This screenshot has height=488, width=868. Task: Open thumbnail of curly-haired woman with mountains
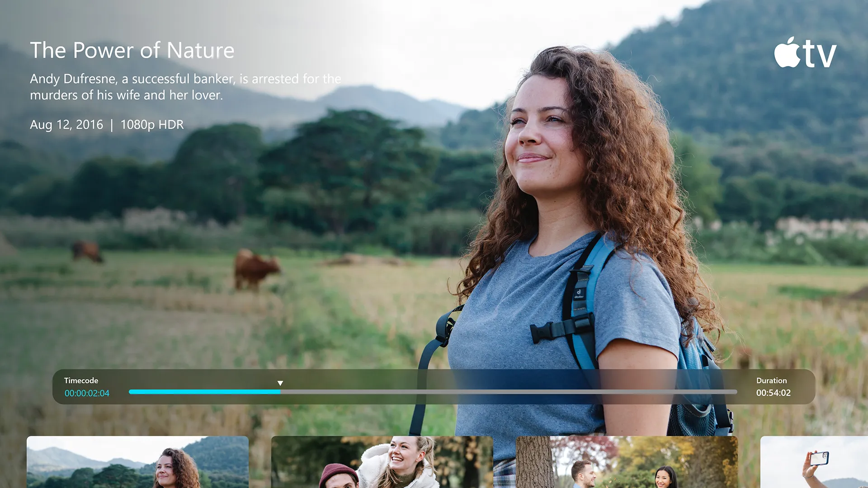[x=137, y=462]
